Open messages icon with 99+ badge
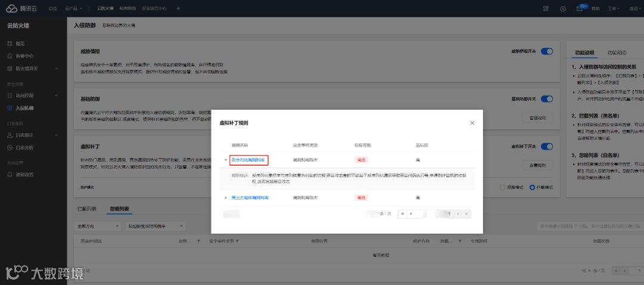The height and width of the screenshot is (285, 644). point(580,8)
